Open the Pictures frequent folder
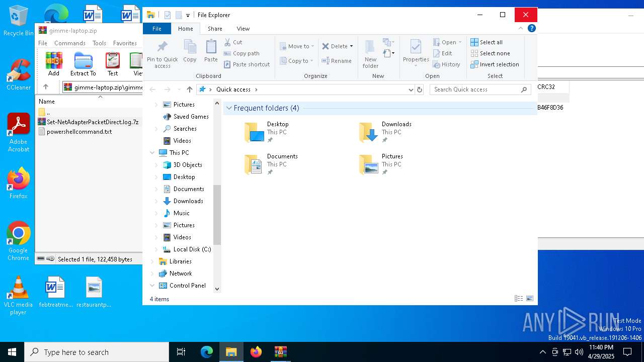 [x=381, y=164]
